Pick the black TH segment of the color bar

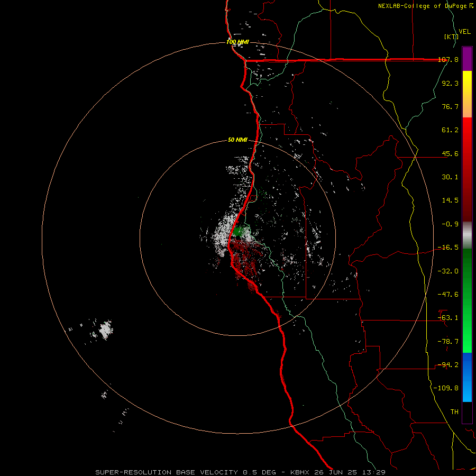click(x=467, y=412)
